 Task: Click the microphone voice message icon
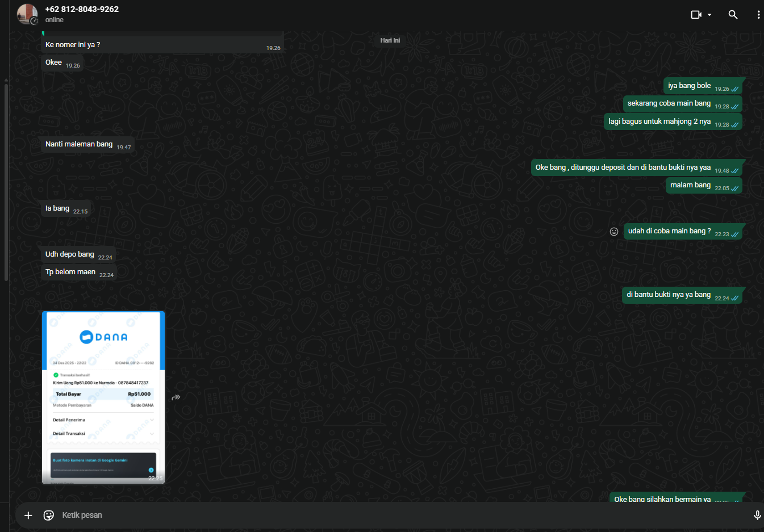click(757, 515)
